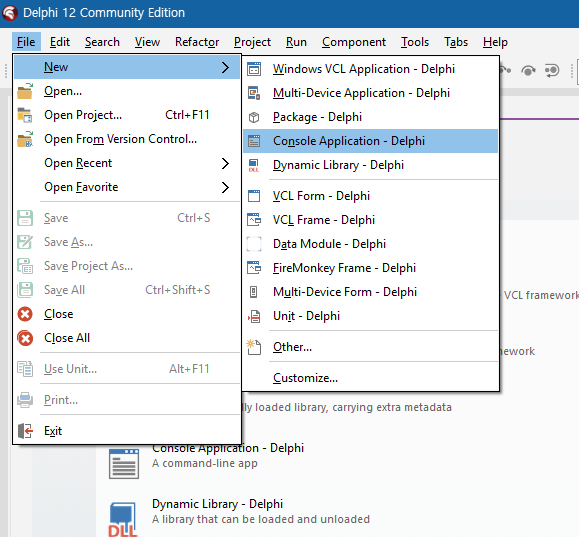Click the Print printer icon
Screen dimensions: 579x537
coord(25,400)
